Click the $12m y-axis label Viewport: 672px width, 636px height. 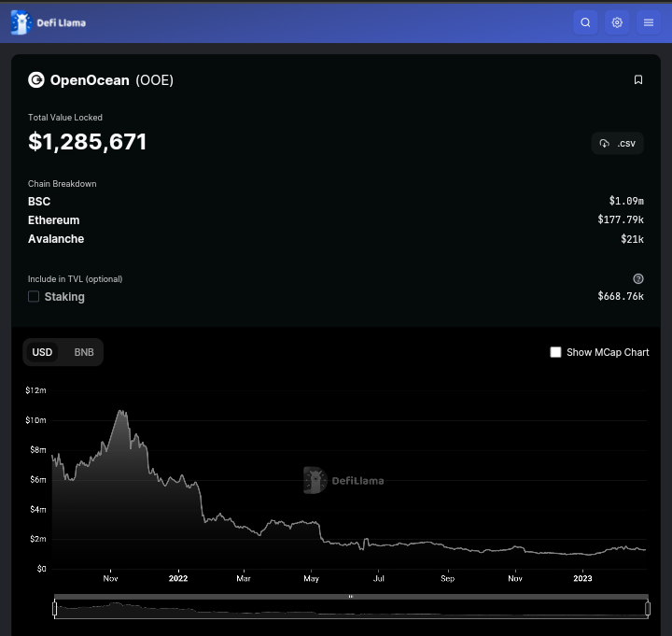[x=35, y=390]
